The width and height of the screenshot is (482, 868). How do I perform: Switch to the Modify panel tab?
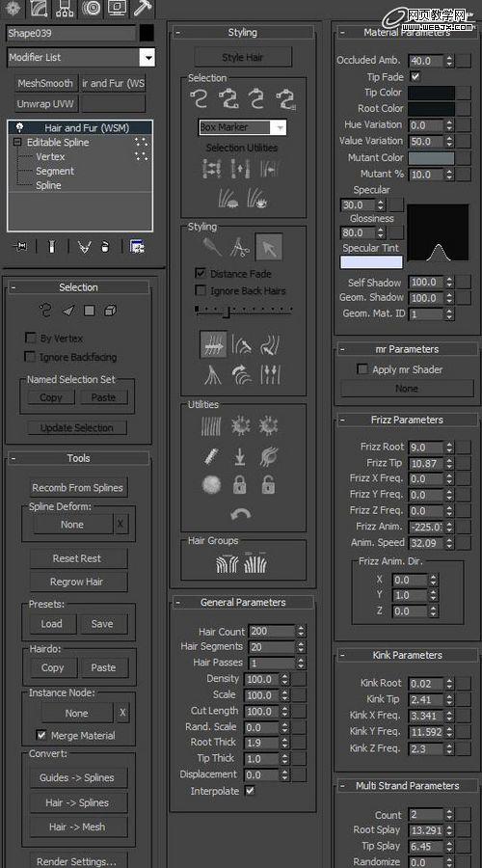39,8
